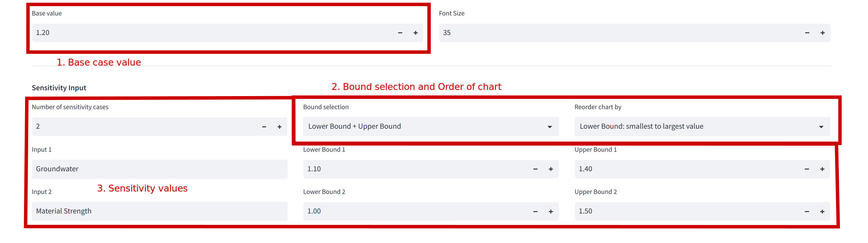Screen dimensions: 868x243
Task: Open the Bound selection dropdown
Action: click(x=430, y=127)
